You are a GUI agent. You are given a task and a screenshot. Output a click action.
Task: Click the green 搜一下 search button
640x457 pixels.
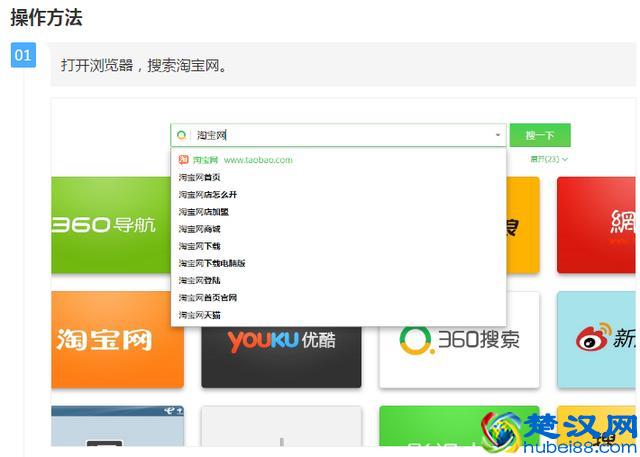pos(540,135)
